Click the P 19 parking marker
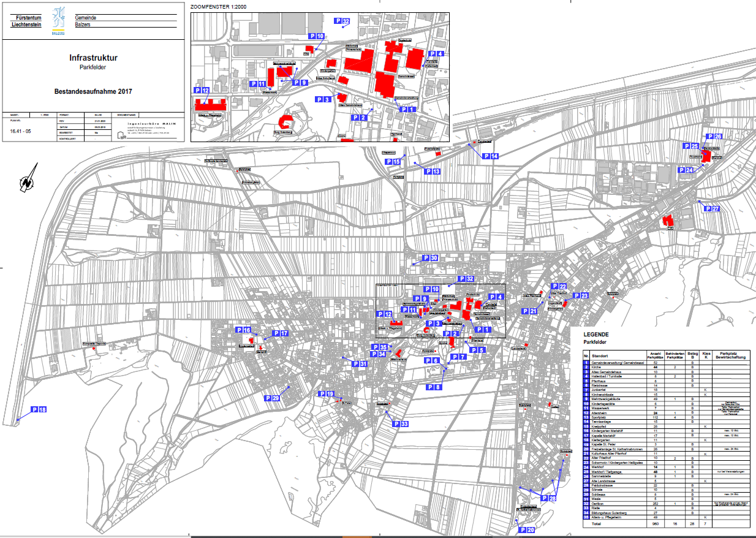The width and height of the screenshot is (756, 538). pyautogui.click(x=326, y=394)
